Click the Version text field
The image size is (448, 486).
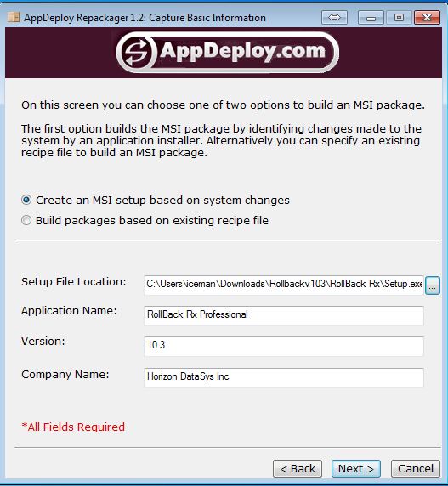coord(284,346)
